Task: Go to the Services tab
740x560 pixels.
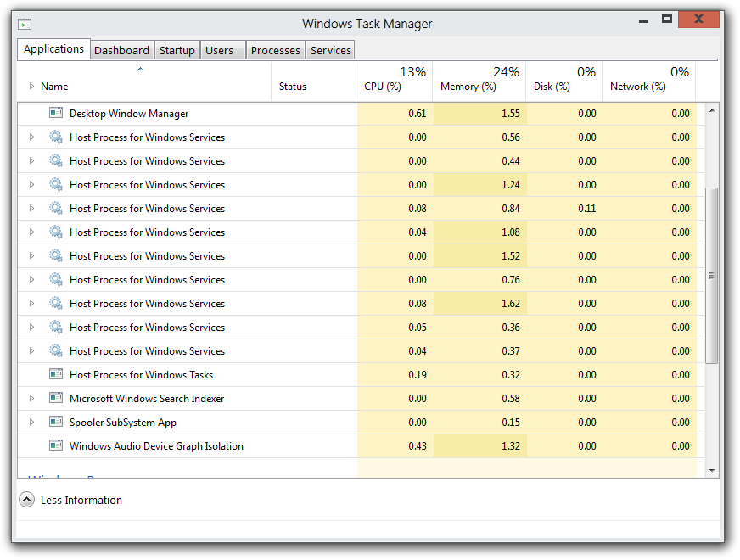Action: [x=330, y=50]
